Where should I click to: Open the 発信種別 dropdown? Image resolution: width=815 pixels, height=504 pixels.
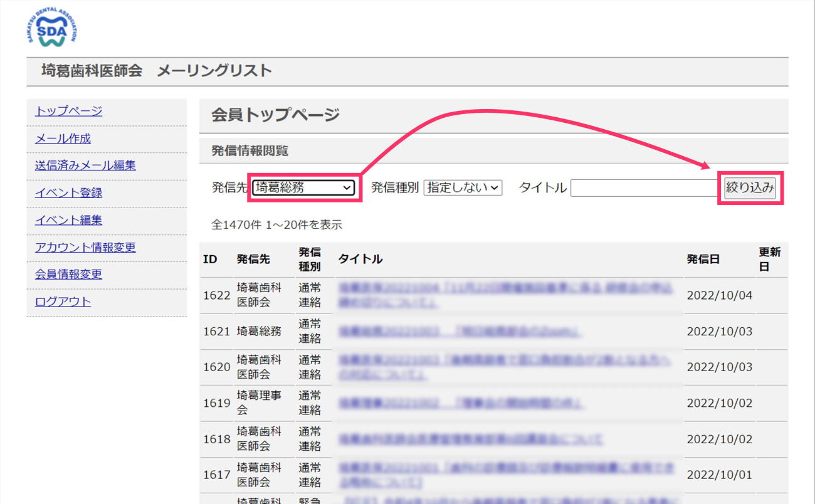point(463,187)
